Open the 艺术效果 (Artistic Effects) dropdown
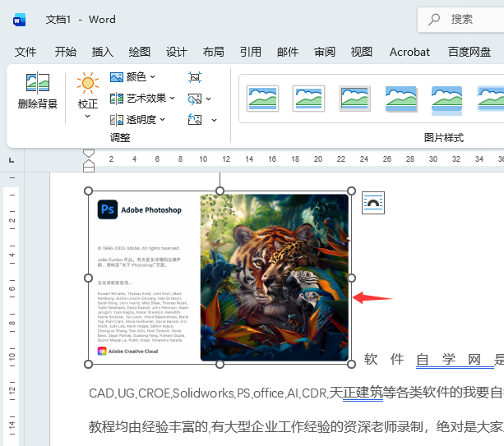 [143, 99]
